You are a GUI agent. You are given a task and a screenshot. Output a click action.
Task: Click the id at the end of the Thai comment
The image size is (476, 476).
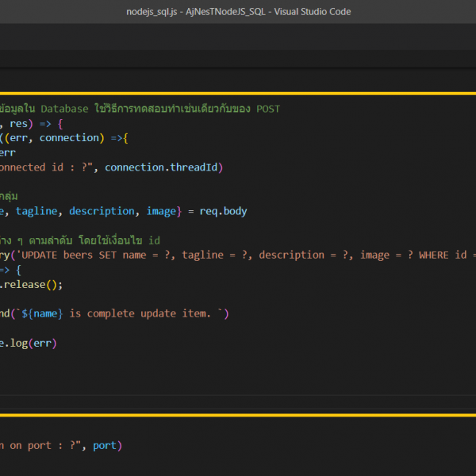pyautogui.click(x=155, y=240)
